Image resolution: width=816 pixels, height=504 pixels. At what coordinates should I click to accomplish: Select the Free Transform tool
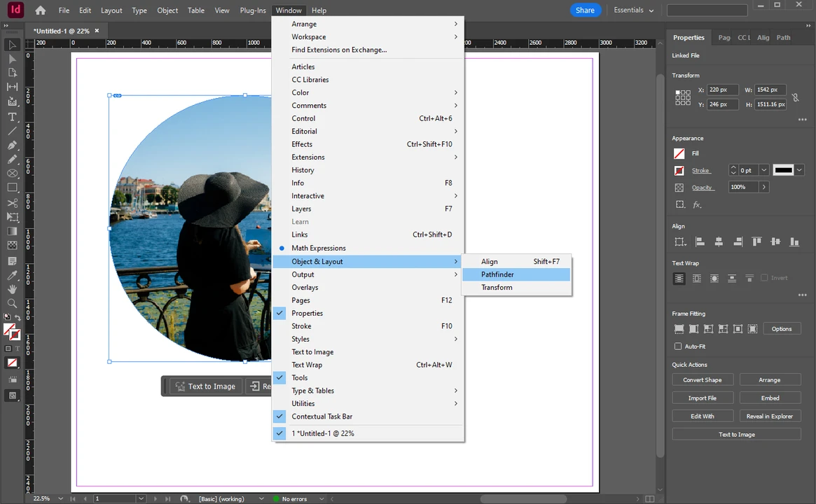12,217
